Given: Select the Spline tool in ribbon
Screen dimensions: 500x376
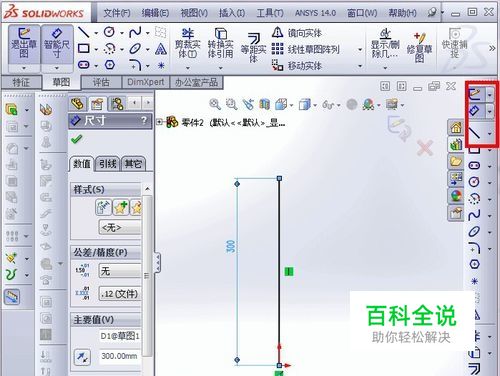Looking at the screenshot, I should 135,32.
